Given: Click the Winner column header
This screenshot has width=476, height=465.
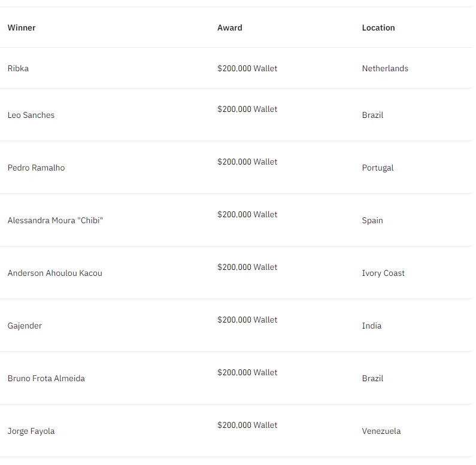Looking at the screenshot, I should pos(22,28).
